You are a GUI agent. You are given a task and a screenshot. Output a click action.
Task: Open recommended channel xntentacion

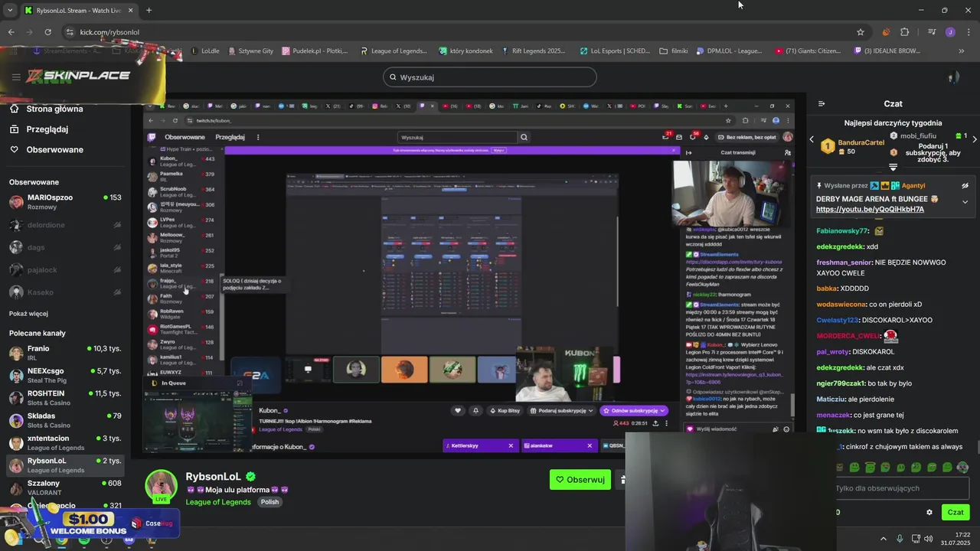coord(65,442)
